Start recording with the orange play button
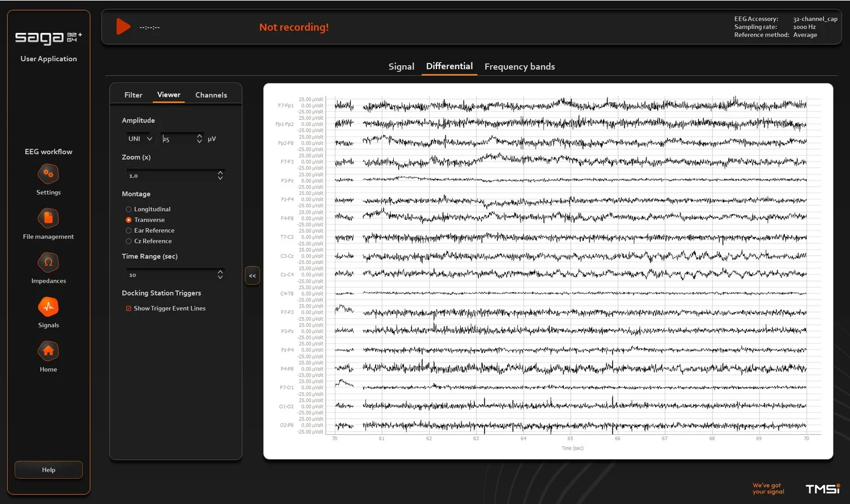 coord(123,27)
